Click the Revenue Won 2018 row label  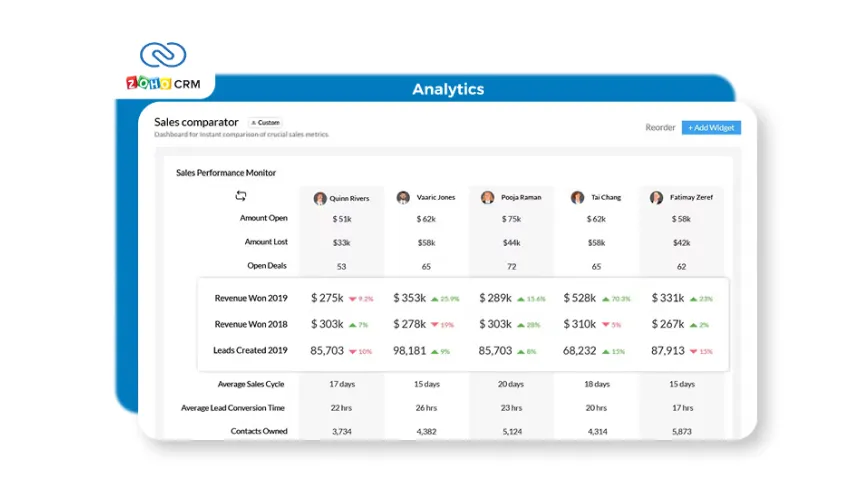250,325
